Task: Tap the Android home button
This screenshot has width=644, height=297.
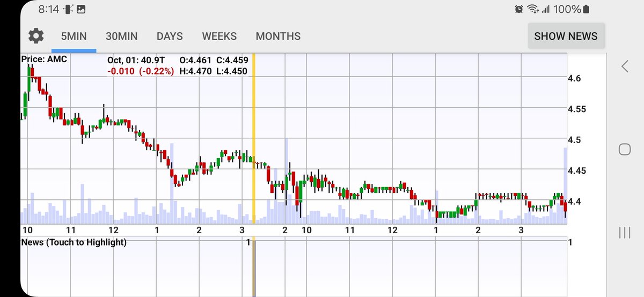Action: tap(625, 149)
